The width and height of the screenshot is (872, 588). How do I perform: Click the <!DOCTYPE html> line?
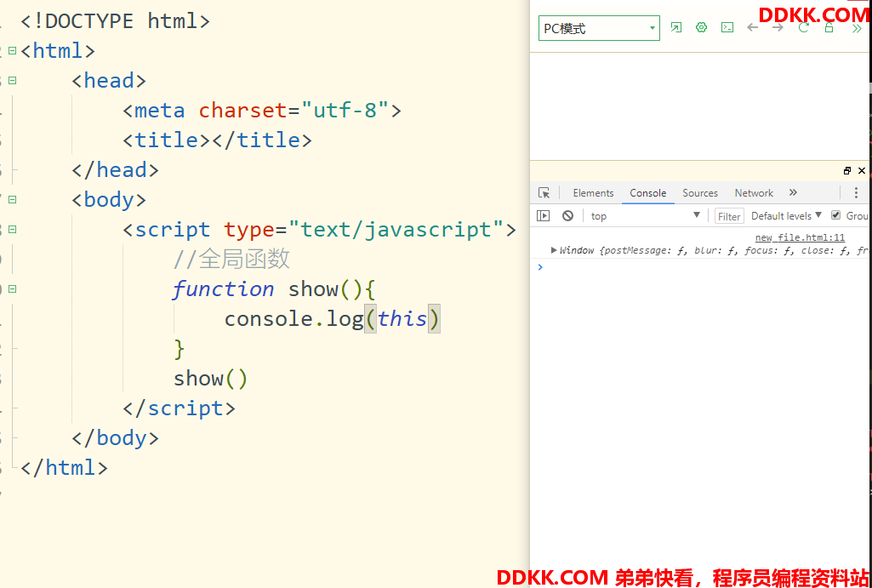[x=115, y=21]
